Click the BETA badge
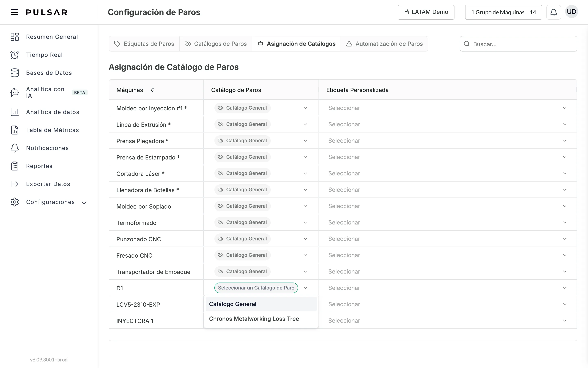The width and height of the screenshot is (588, 368). point(80,92)
